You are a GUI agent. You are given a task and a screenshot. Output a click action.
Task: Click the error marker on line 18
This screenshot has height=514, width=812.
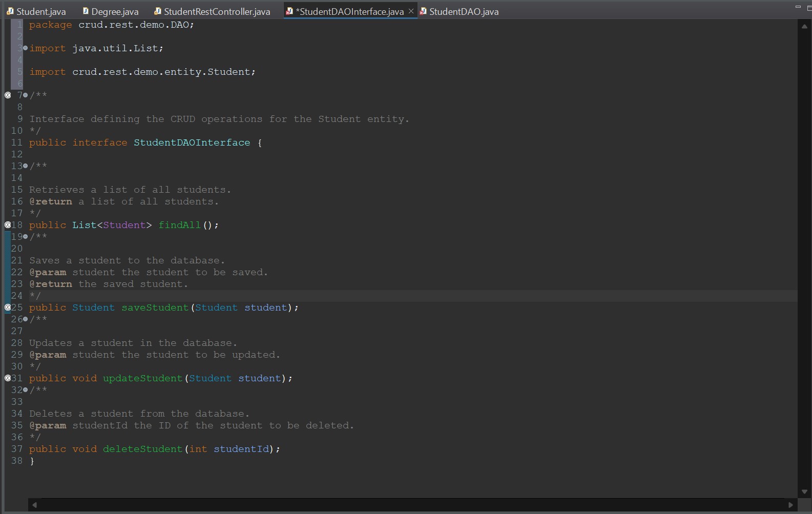(8, 224)
